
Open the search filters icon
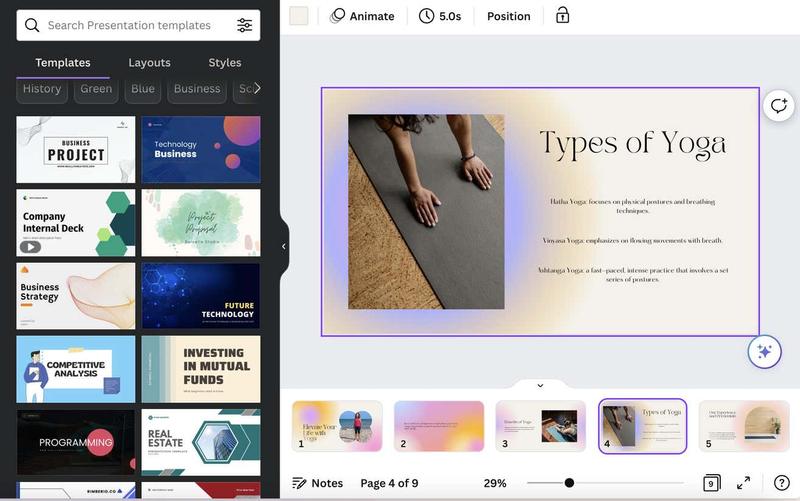[x=244, y=25]
